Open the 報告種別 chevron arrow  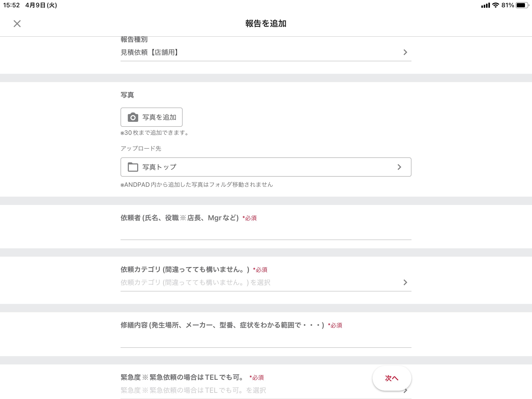coord(405,52)
